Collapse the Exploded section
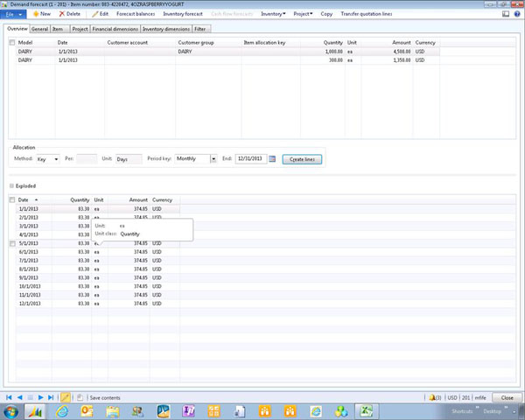The height and width of the screenshot is (420, 525). [x=11, y=185]
